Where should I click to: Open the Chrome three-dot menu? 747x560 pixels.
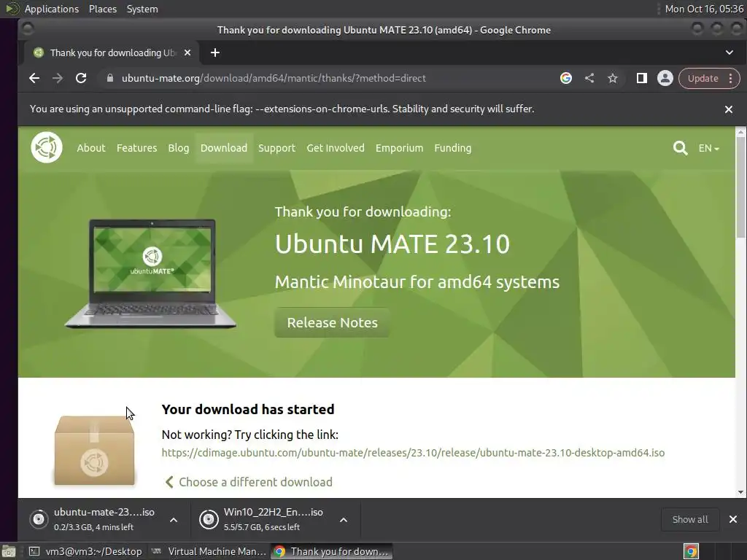pos(731,79)
